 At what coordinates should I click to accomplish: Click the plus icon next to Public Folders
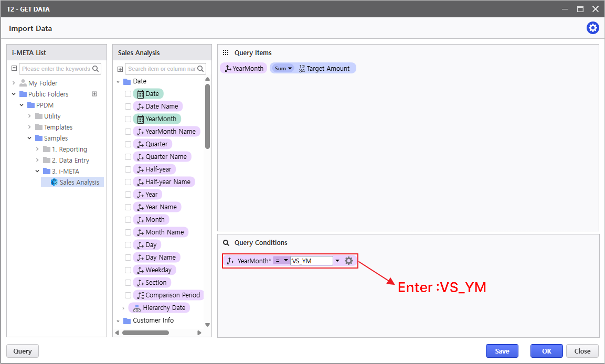coord(94,94)
